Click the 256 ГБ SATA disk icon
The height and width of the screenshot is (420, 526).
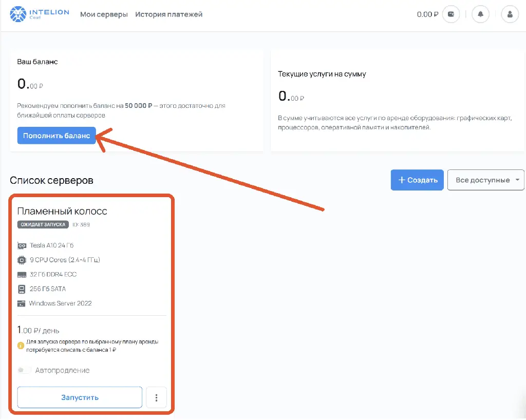tap(22, 289)
